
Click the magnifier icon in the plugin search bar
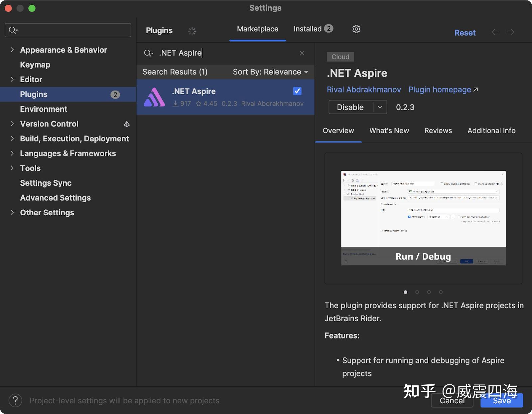tap(149, 53)
